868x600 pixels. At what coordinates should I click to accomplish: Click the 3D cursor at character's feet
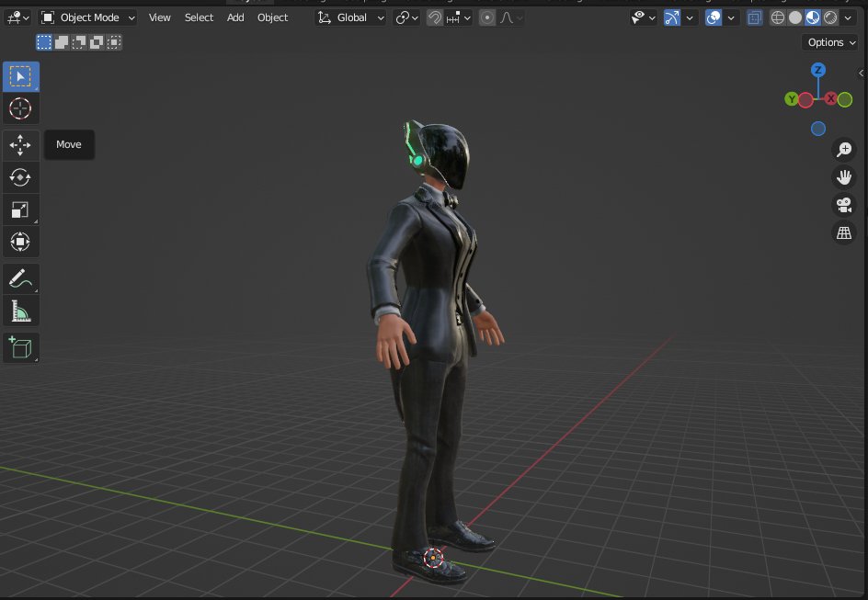[x=433, y=558]
